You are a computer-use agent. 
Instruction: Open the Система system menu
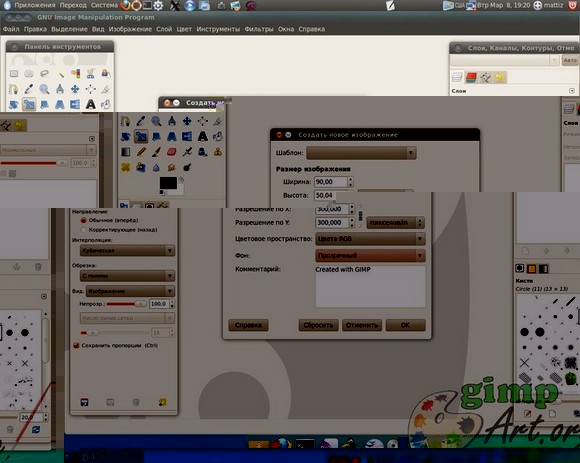104,5
